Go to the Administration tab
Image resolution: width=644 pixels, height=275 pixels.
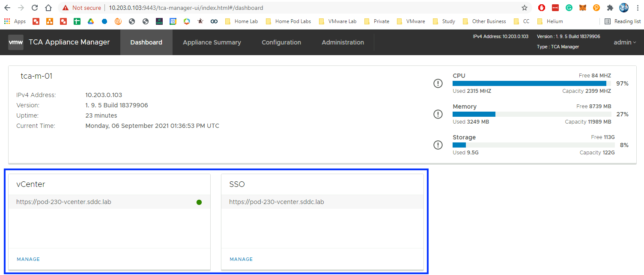(x=343, y=42)
